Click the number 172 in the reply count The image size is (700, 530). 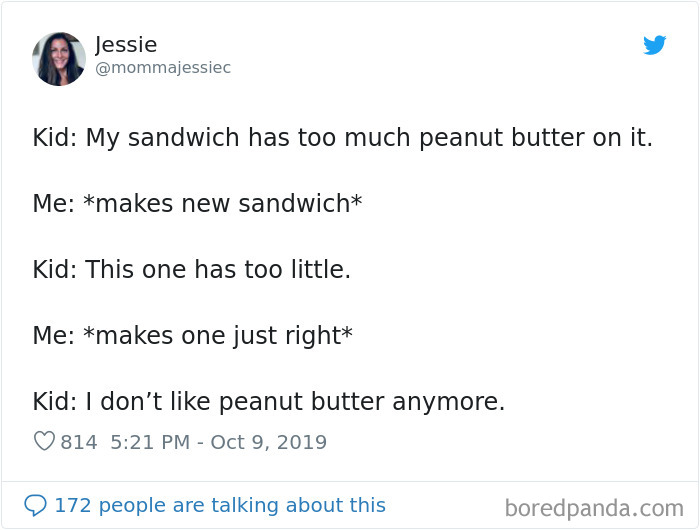click(x=73, y=505)
